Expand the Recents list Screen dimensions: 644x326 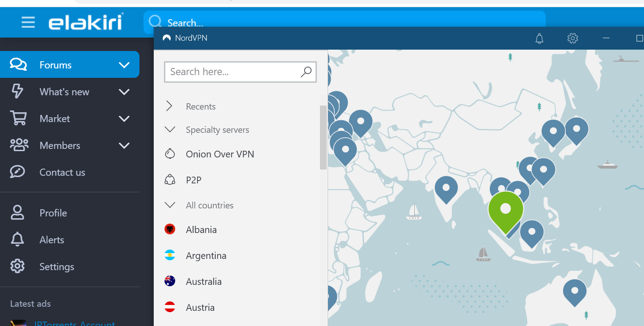click(169, 106)
